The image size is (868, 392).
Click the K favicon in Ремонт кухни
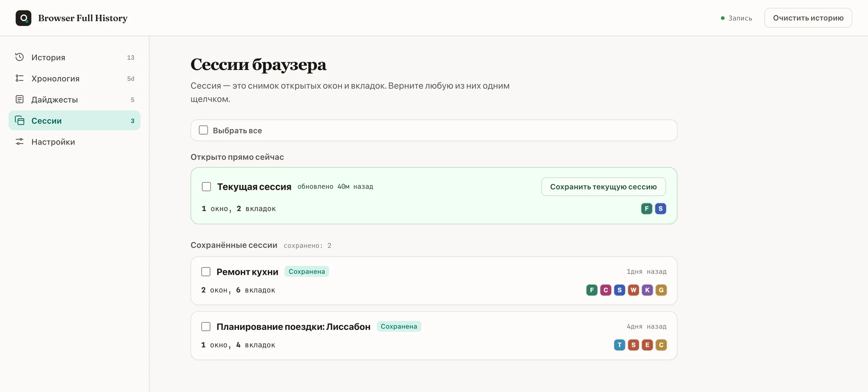[648, 290]
